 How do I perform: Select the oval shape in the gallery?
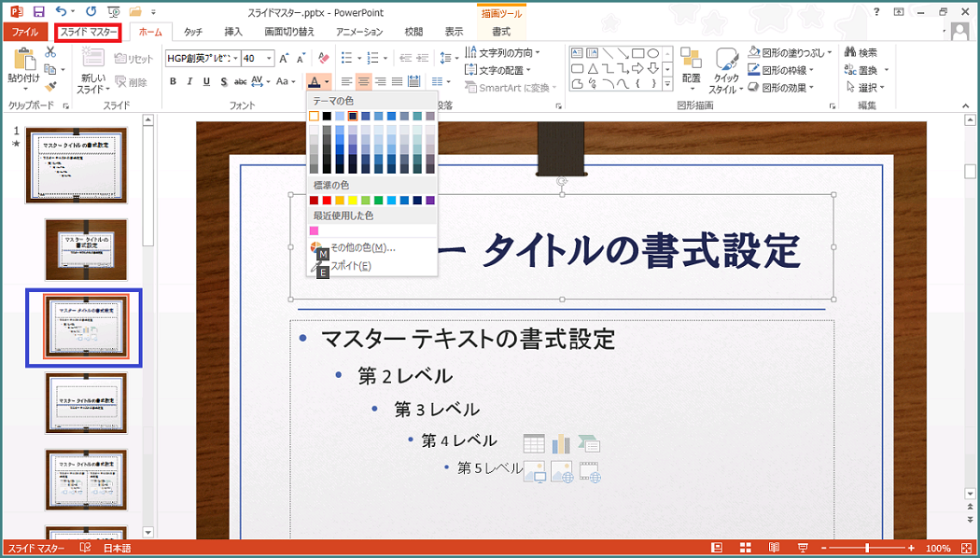point(652,53)
